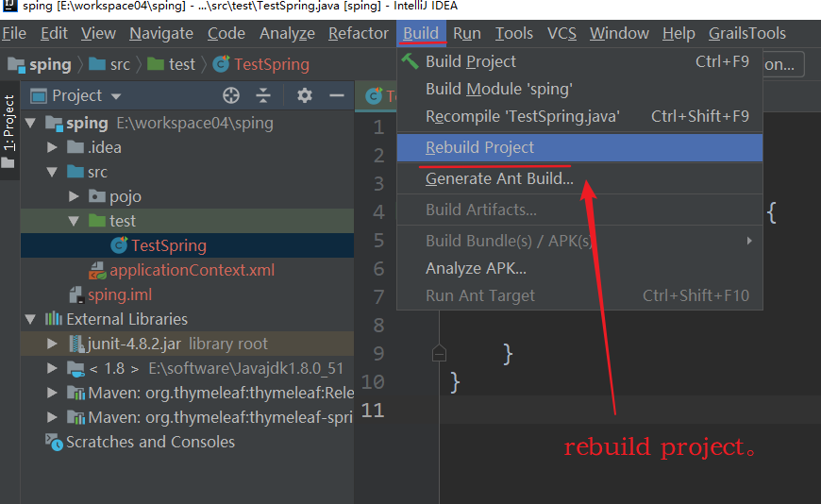
Task: Click the sping.iml file icon
Action: [x=76, y=294]
